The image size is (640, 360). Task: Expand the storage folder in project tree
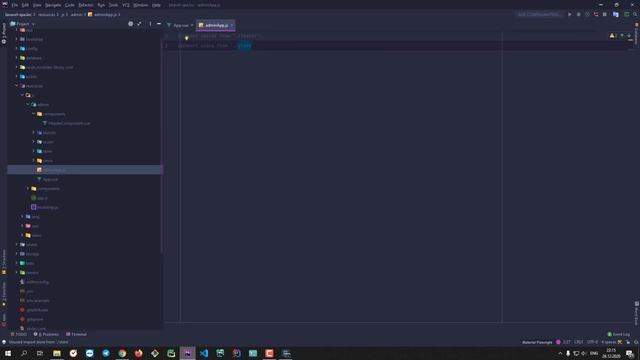coord(17,254)
